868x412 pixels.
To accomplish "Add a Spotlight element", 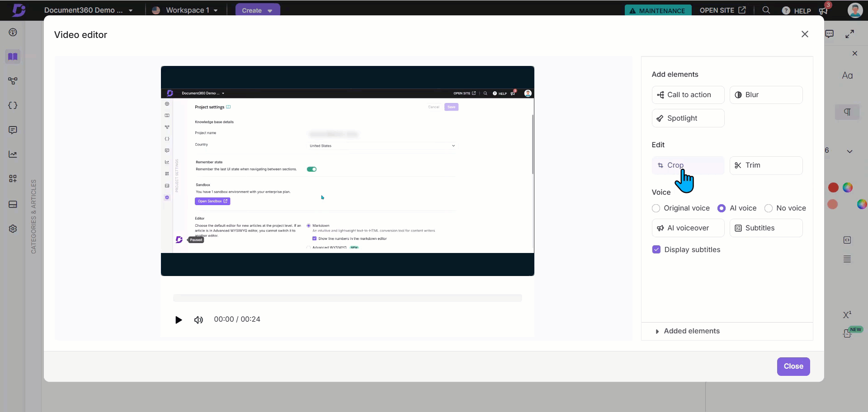I will point(688,118).
